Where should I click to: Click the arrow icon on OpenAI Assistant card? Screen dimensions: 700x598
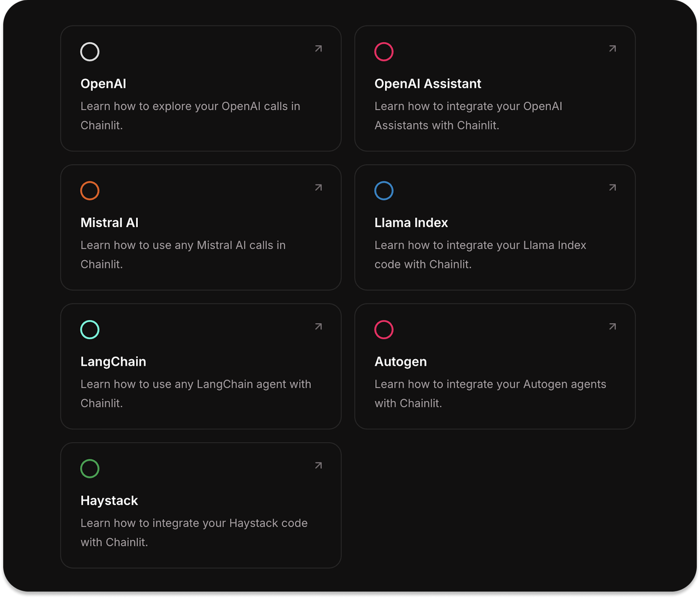pos(612,49)
